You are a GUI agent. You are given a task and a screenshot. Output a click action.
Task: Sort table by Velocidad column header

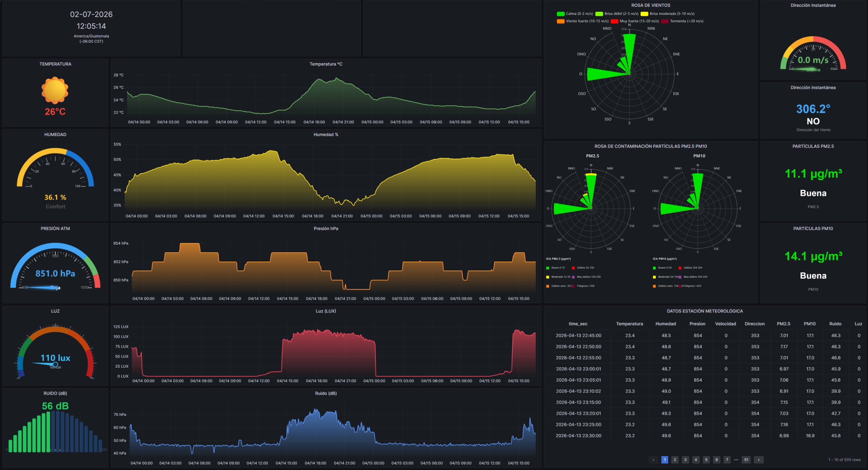(726, 324)
